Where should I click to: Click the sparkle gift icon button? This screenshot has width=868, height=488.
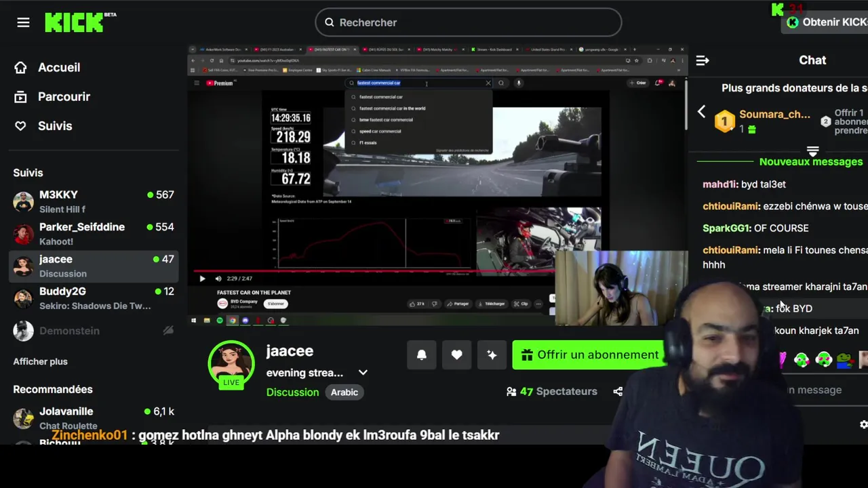pos(492,355)
